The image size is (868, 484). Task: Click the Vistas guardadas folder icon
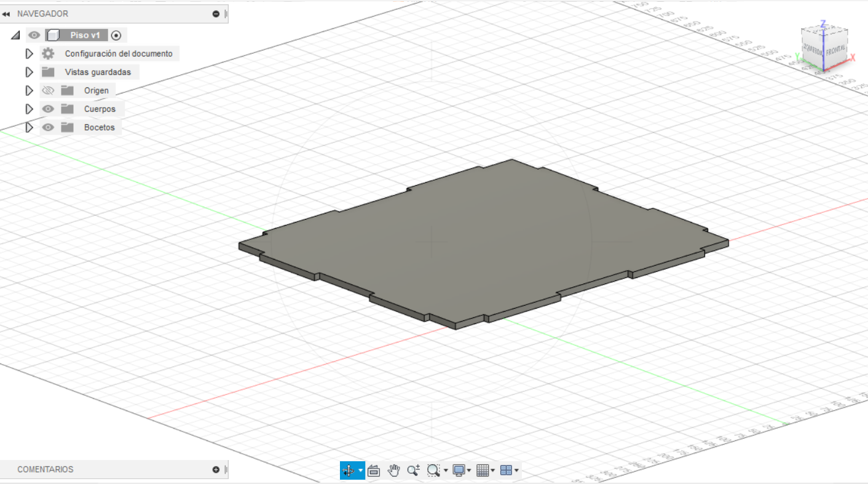48,72
